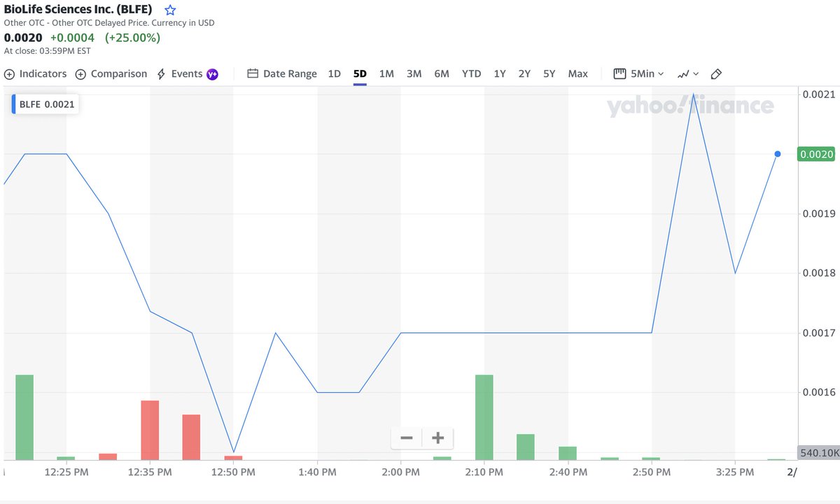The width and height of the screenshot is (840, 504).
Task: Click the 0.0021 price axis label
Action: coord(818,94)
